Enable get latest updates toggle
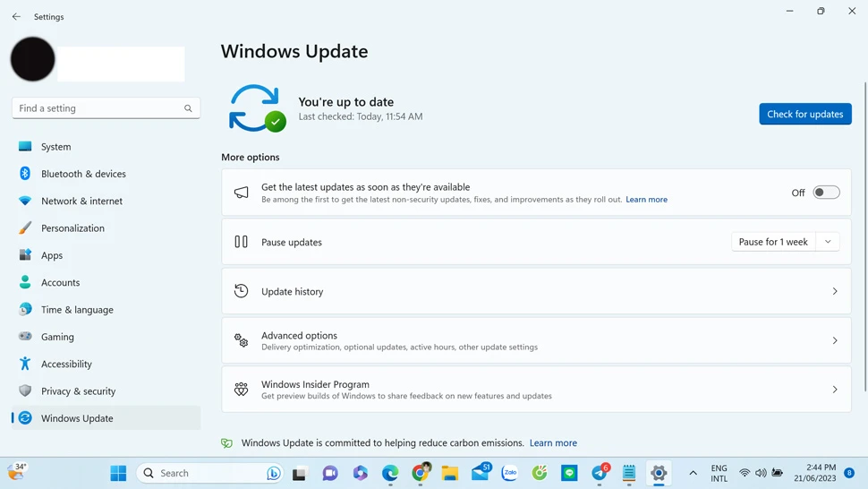Viewport: 868px width, 489px height. (x=825, y=193)
